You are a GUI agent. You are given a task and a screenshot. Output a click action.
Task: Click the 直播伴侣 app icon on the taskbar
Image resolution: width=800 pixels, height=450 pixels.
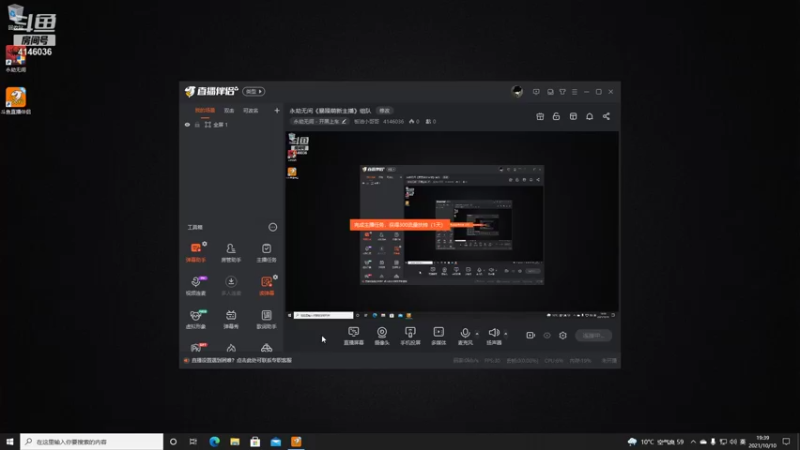296,442
